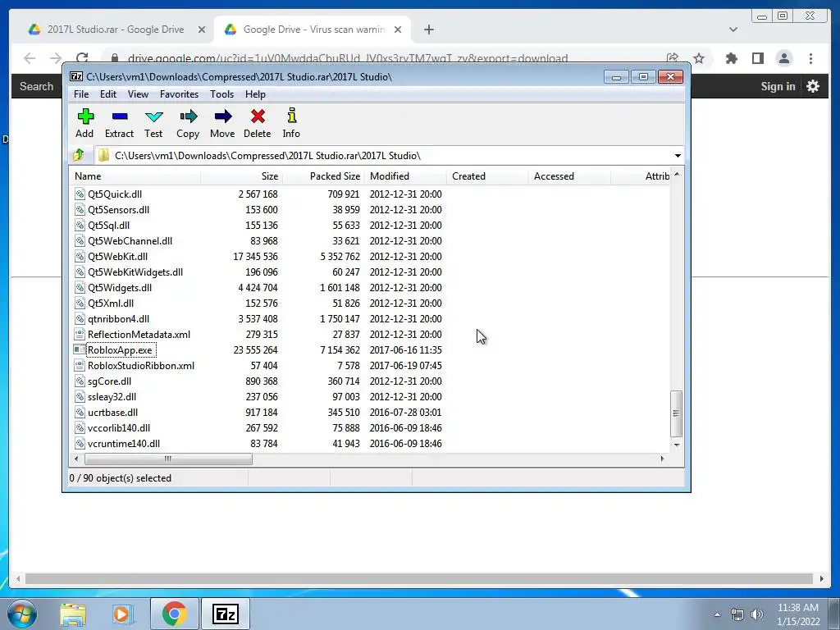Click the Extract toolbar icon
The width and height of the screenshot is (840, 630).
pyautogui.click(x=120, y=116)
